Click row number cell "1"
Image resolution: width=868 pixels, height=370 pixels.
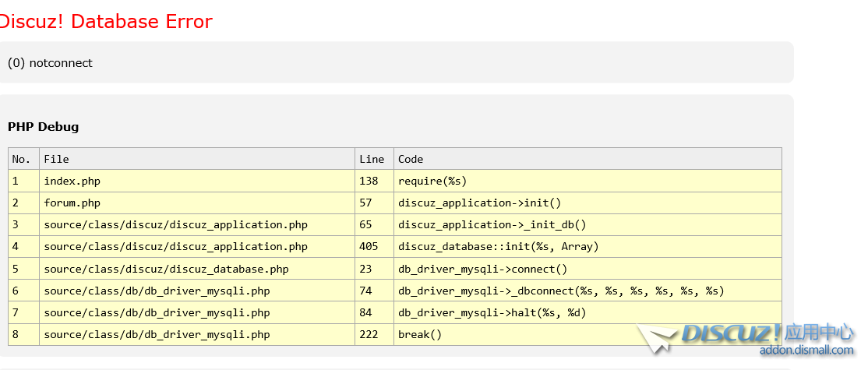point(24,181)
